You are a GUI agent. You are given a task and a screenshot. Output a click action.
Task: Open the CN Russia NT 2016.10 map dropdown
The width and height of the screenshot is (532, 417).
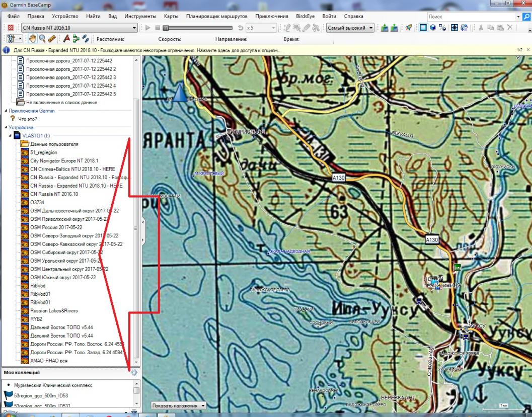tap(80, 28)
